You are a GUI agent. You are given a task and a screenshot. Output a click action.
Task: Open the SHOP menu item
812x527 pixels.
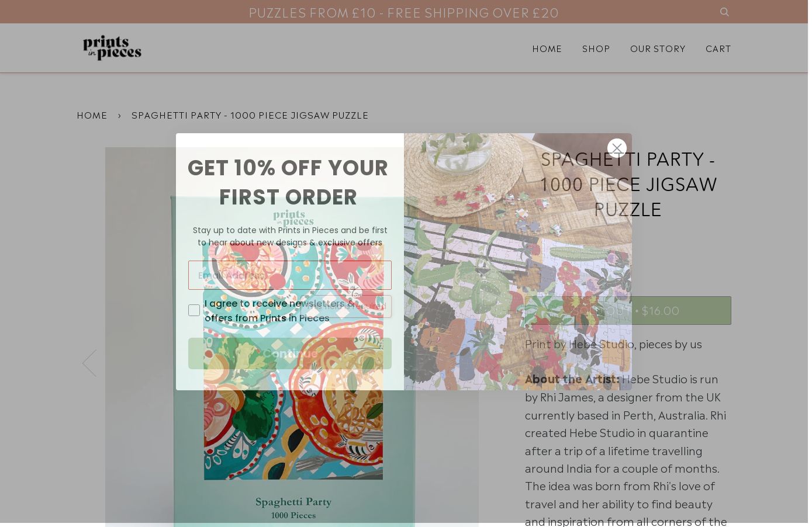(596, 48)
